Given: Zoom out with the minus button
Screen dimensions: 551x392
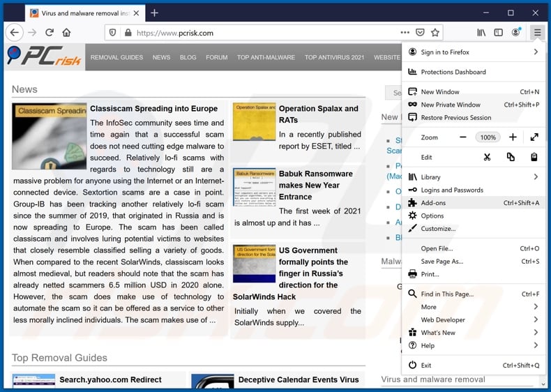Looking at the screenshot, I should pos(462,137).
